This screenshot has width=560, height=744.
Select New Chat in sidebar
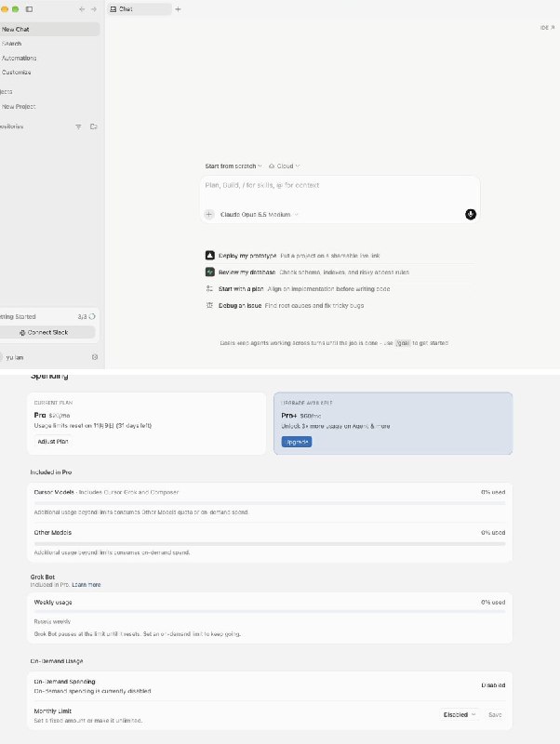[x=49, y=29]
